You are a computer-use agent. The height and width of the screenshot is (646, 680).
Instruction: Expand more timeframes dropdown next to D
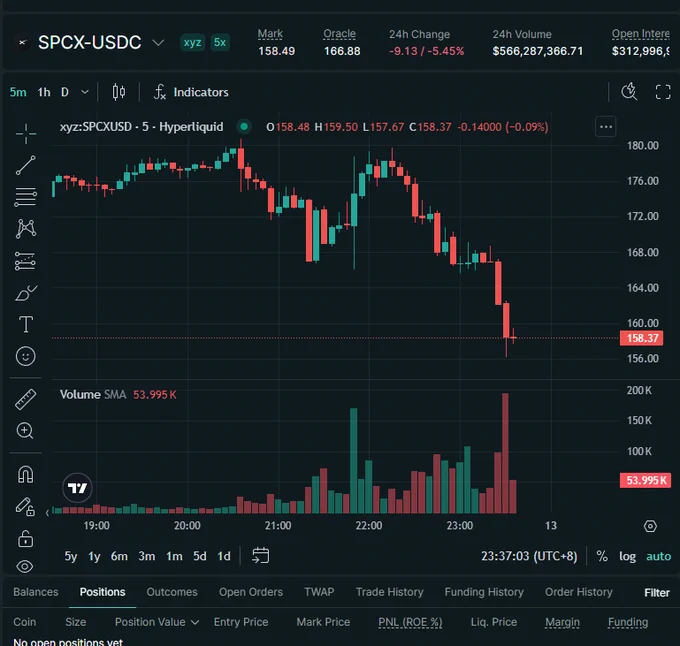(x=85, y=92)
